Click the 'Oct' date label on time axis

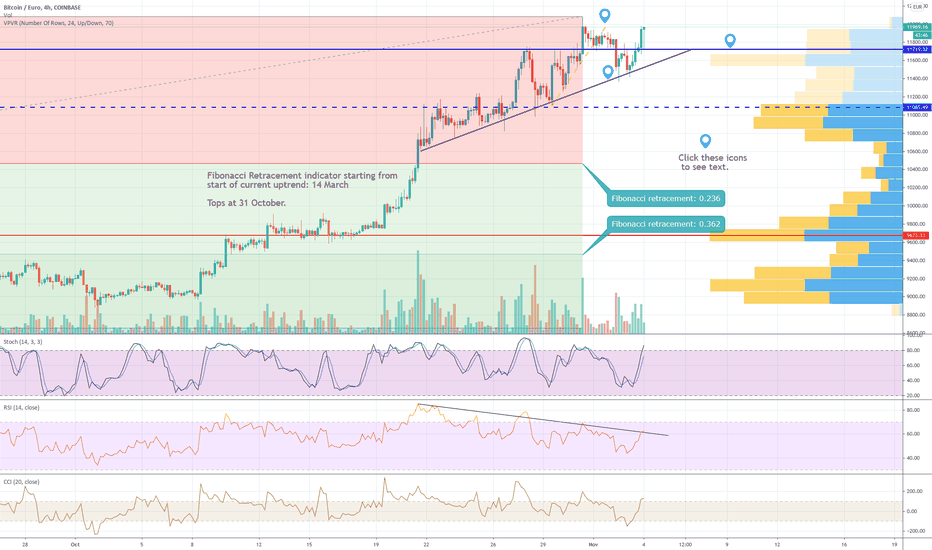(x=75, y=544)
